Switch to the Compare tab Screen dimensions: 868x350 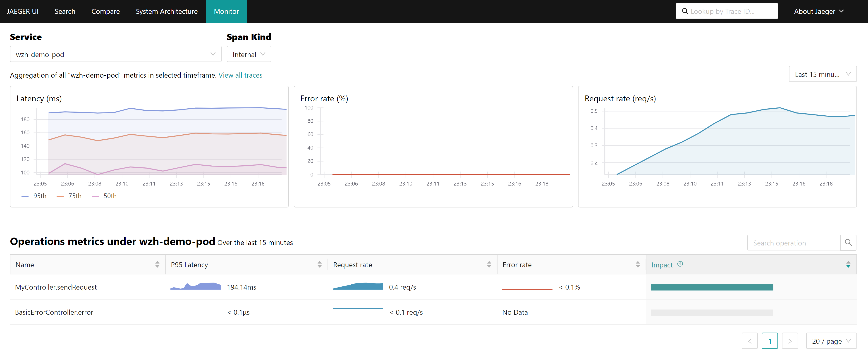point(105,12)
